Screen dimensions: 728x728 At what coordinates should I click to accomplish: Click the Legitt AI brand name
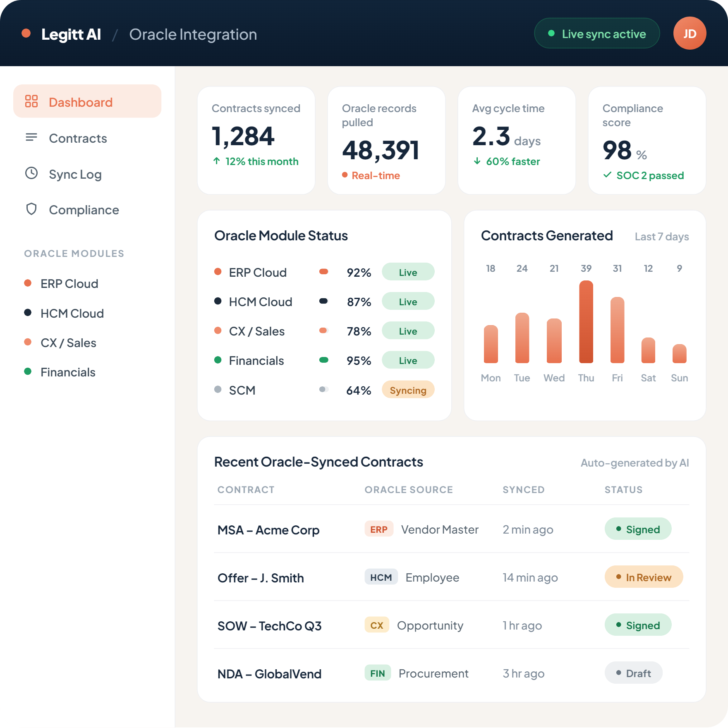[x=71, y=34]
